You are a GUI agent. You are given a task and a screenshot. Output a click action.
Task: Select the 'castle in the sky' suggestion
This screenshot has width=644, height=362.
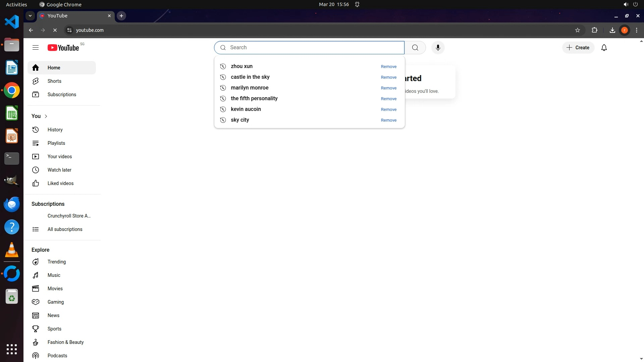coord(250,77)
